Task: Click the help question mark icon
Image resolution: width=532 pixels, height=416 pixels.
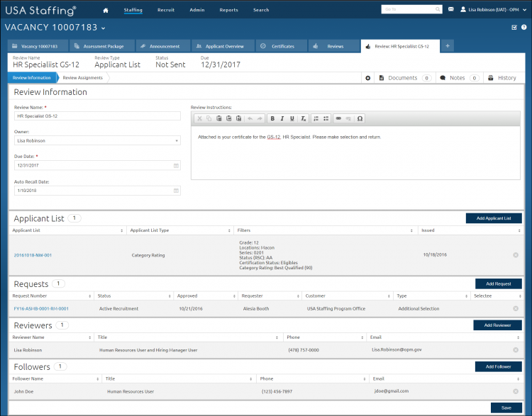Action: coord(524,28)
